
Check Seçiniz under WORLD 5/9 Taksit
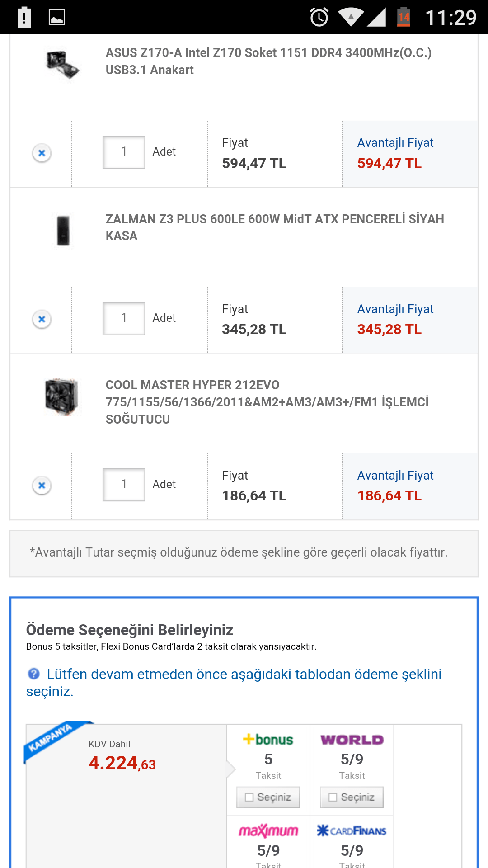[x=352, y=797]
